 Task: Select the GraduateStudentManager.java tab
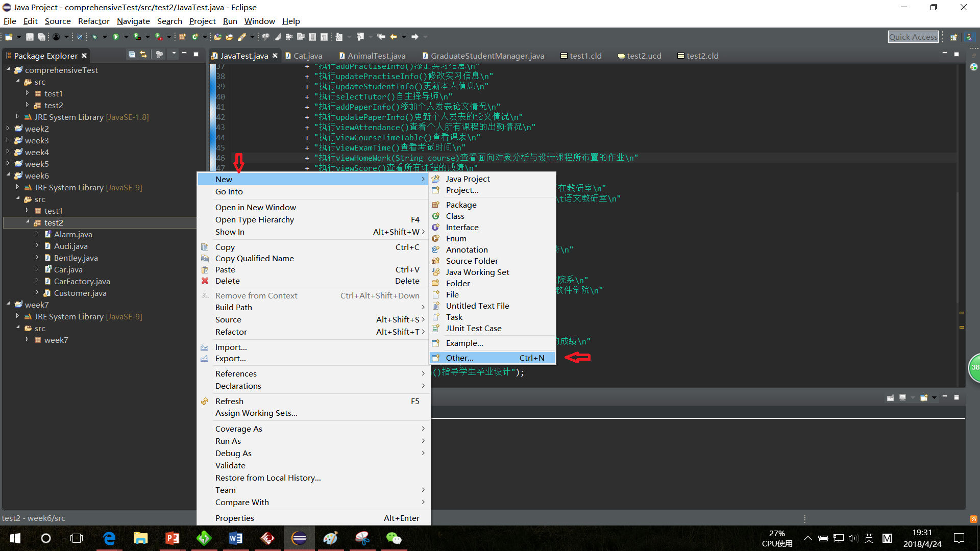coord(485,55)
